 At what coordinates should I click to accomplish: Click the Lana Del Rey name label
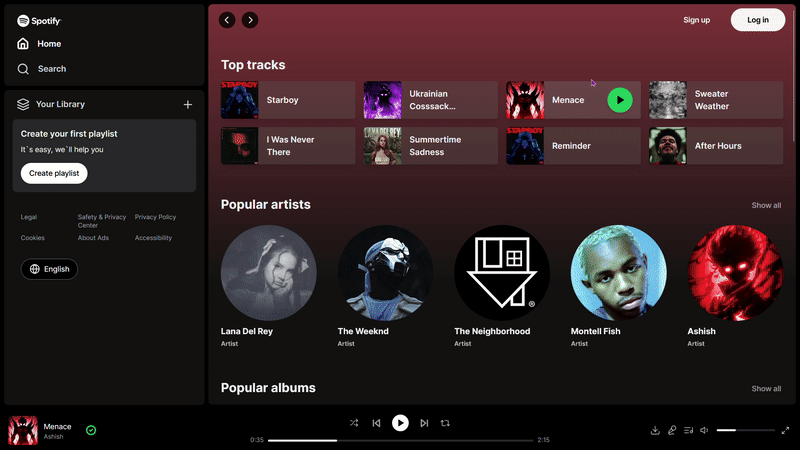247,331
